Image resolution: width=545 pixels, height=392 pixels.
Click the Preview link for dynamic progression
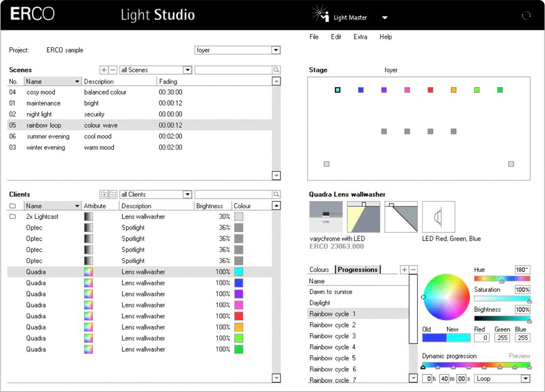(520, 356)
